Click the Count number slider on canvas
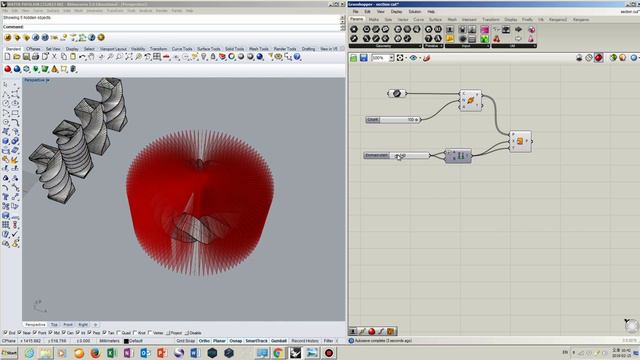The image size is (640, 360). (x=393, y=120)
